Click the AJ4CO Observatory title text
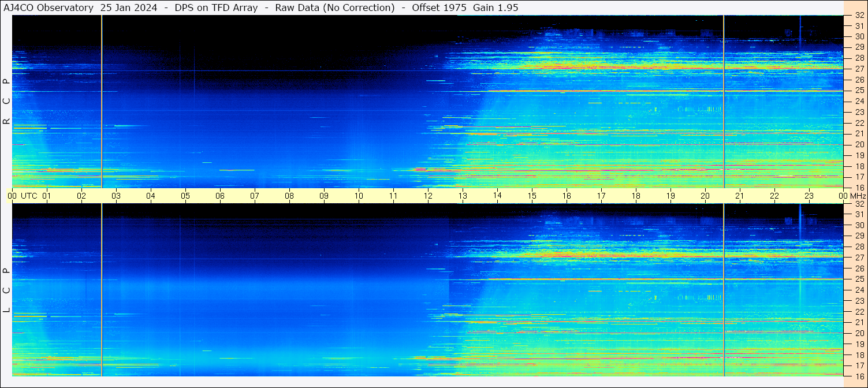 point(49,8)
